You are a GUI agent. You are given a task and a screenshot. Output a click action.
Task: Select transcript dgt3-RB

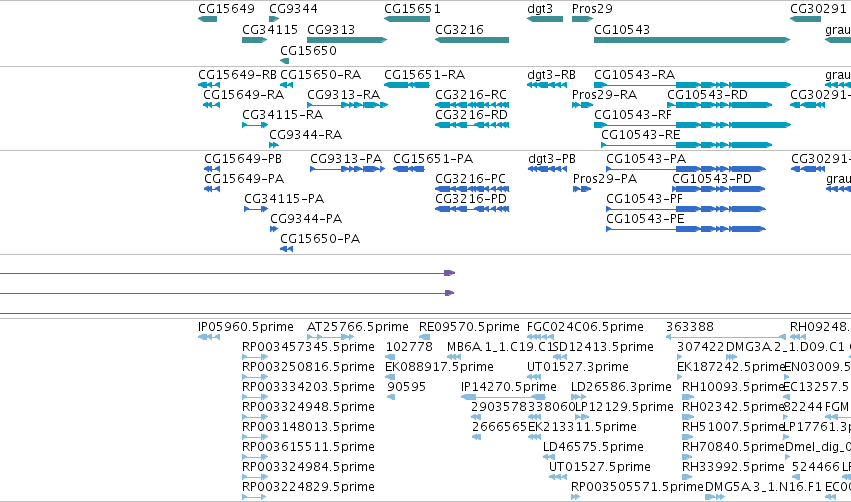click(x=547, y=85)
